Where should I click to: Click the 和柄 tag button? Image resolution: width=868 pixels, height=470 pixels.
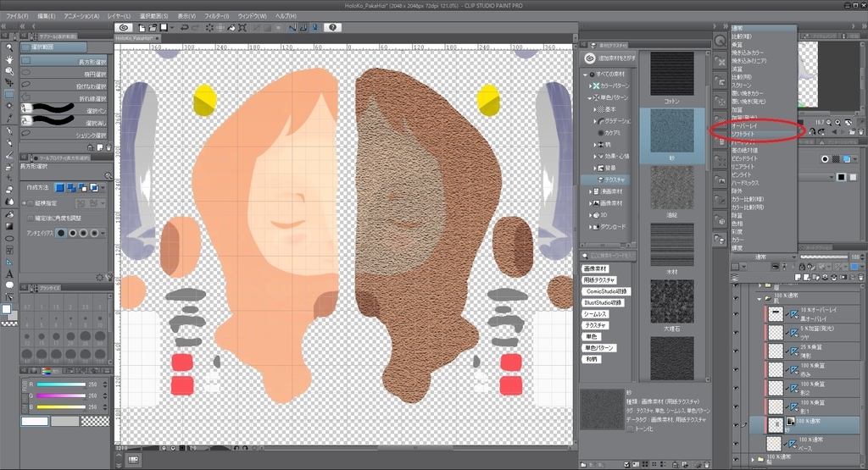pos(591,359)
